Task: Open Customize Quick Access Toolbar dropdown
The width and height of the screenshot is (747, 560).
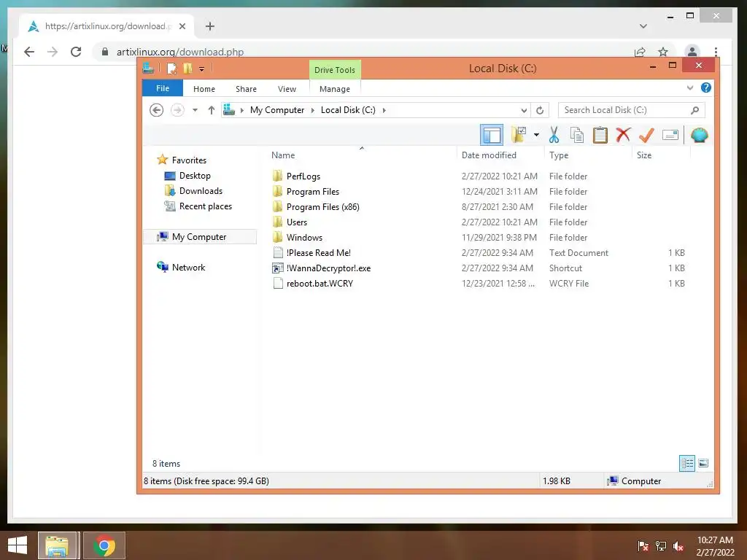Action: point(201,69)
